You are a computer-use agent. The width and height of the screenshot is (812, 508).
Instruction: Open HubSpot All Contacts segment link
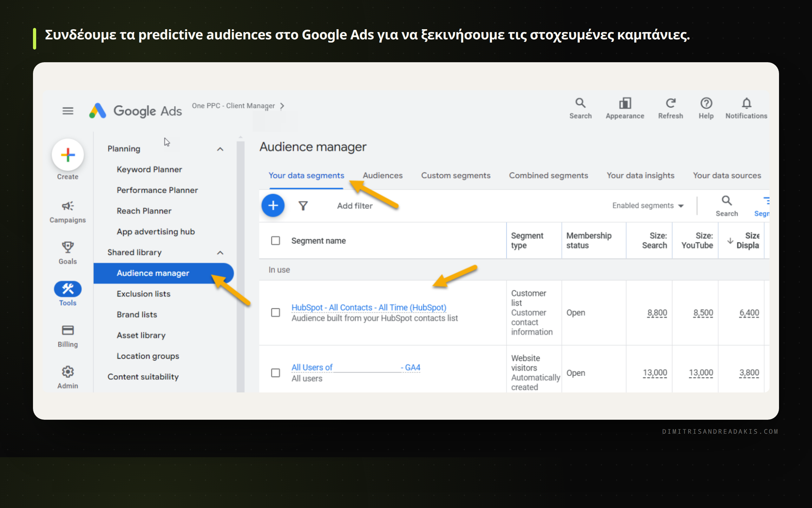point(369,307)
